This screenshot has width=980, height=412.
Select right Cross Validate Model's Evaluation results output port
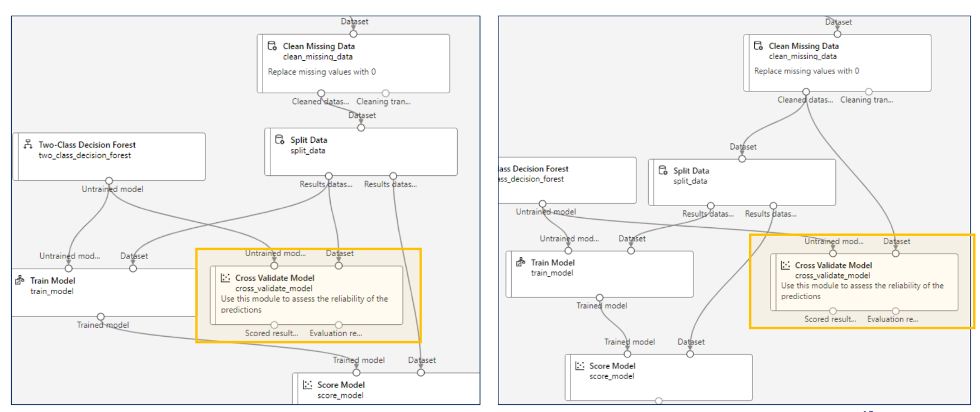click(896, 311)
